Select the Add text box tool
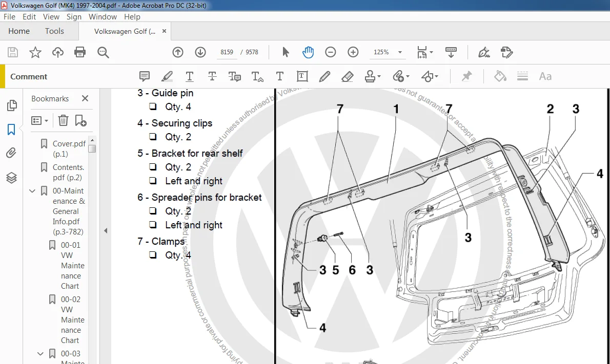610x364 pixels. point(302,76)
